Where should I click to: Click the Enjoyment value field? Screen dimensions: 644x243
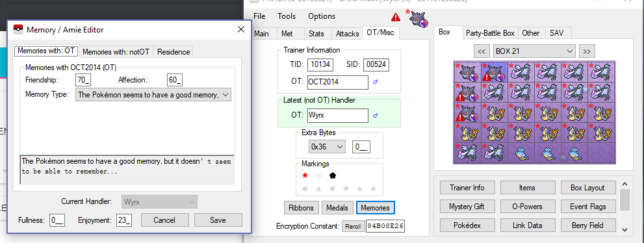coord(123,220)
